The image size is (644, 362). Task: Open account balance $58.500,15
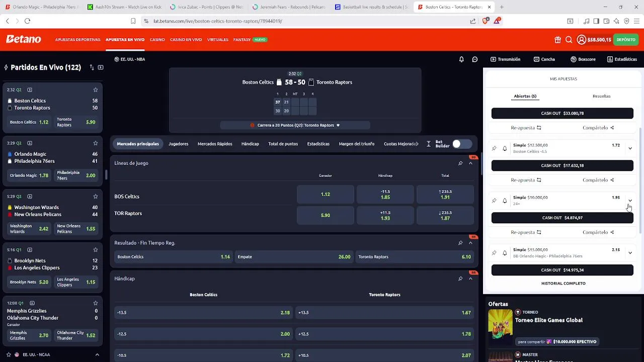coord(594,40)
